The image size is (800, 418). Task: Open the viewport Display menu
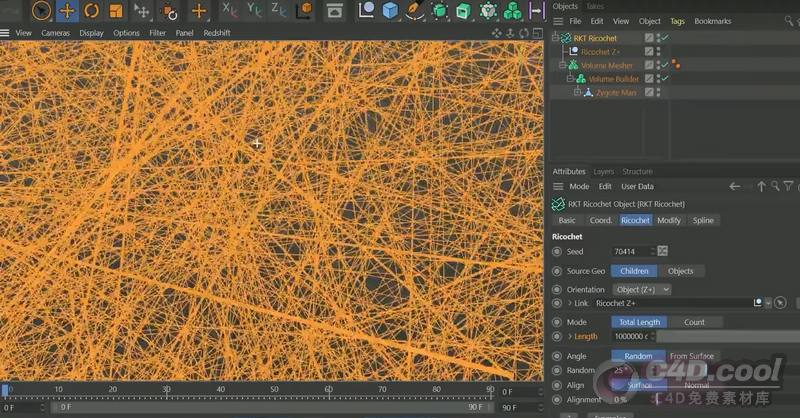click(91, 33)
